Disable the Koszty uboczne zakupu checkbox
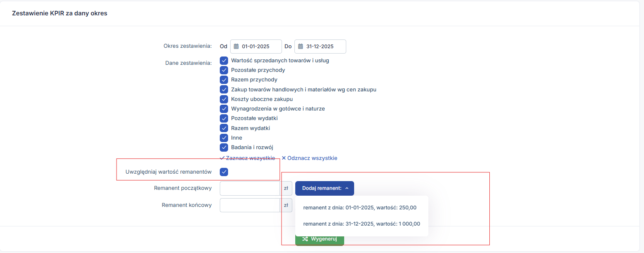This screenshot has width=644, height=253. click(x=224, y=99)
